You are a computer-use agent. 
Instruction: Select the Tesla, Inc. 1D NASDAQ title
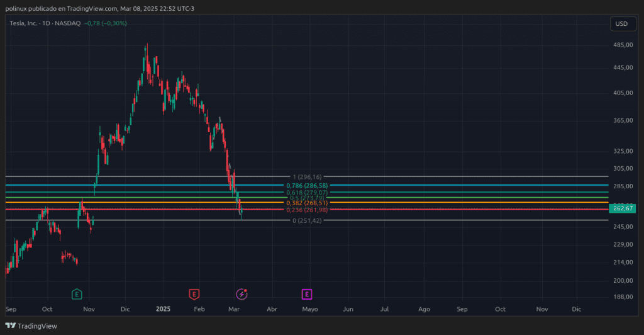pyautogui.click(x=45, y=23)
